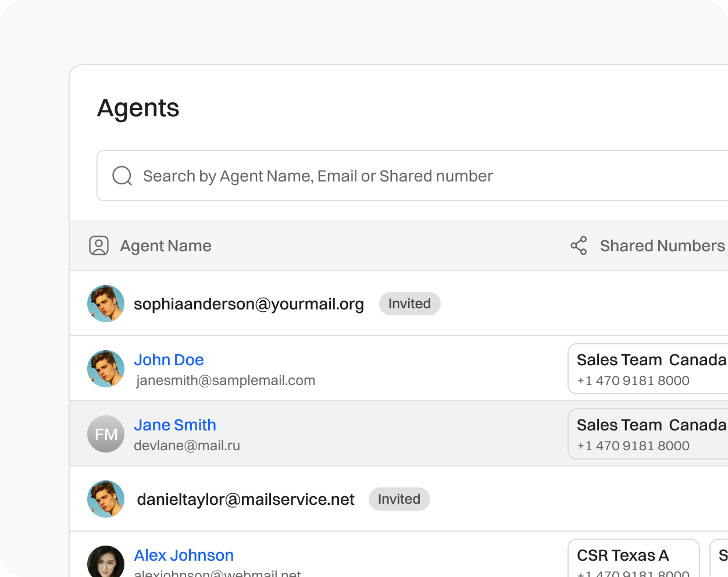This screenshot has width=728, height=577.
Task: Click the Invited badge for danieltaylor@mailservice.net
Action: (399, 498)
